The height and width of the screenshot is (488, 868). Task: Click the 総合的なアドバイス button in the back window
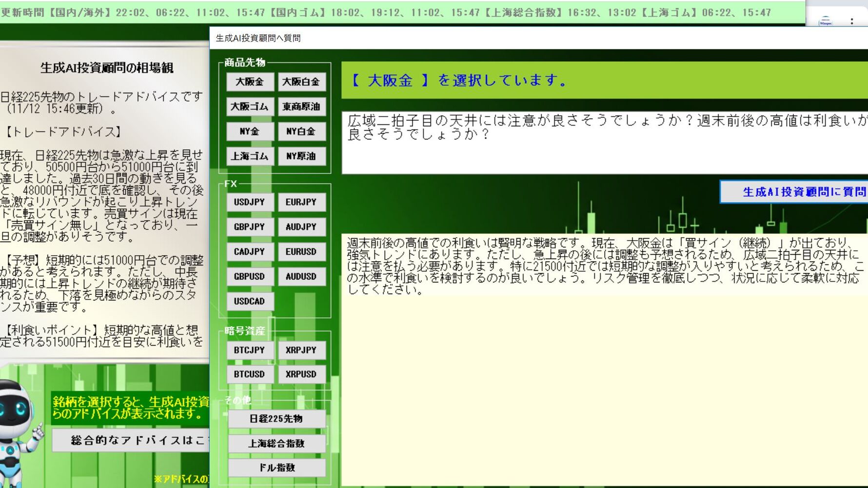click(x=131, y=440)
